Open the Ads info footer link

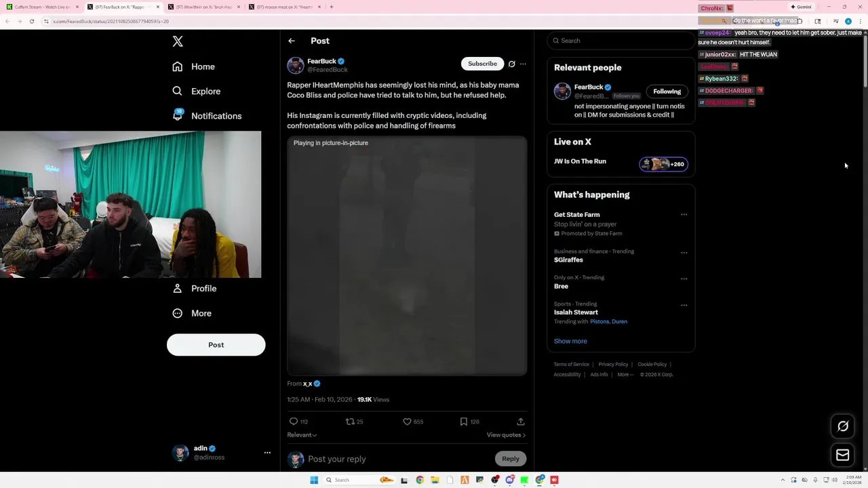[x=599, y=375]
